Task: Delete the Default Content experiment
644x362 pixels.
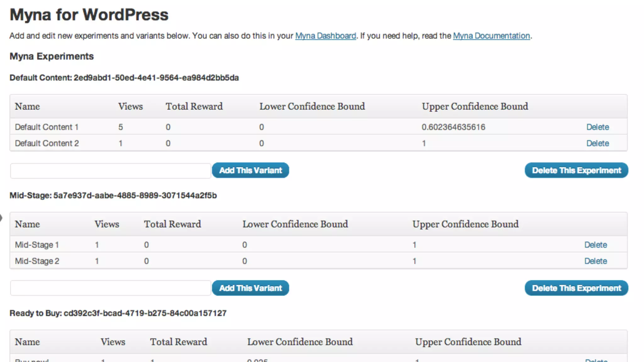Action: 576,170
